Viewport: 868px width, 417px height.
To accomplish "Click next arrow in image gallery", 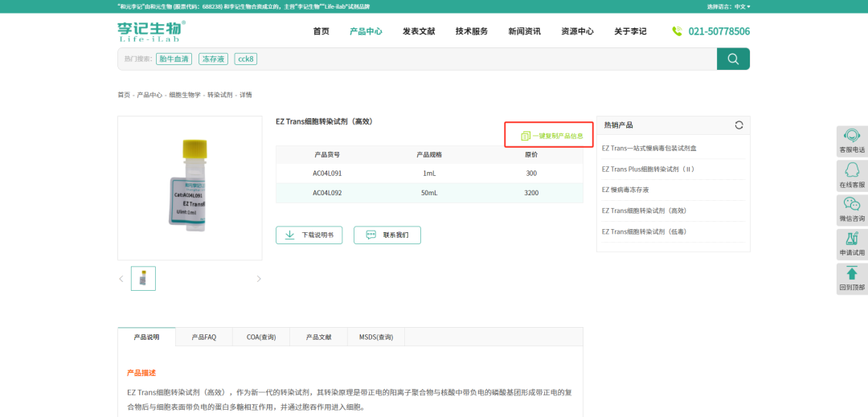I will tap(259, 279).
